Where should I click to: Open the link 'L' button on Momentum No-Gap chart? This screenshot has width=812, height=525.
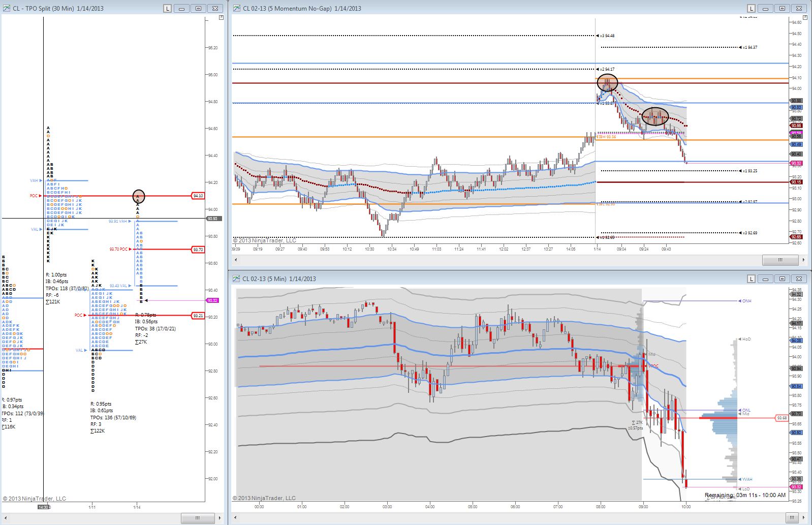click(x=751, y=8)
